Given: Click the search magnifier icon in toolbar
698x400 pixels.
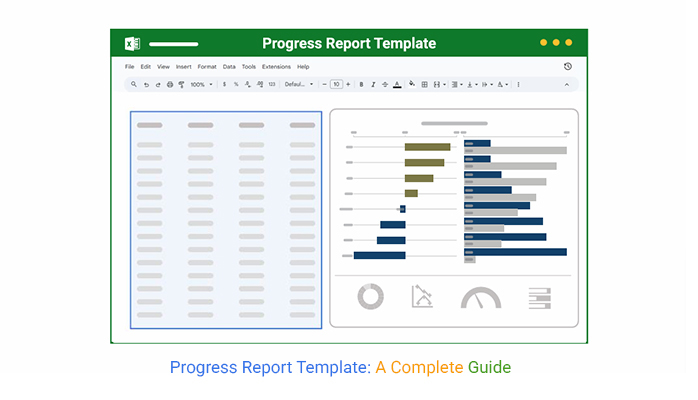Looking at the screenshot, I should pyautogui.click(x=133, y=85).
